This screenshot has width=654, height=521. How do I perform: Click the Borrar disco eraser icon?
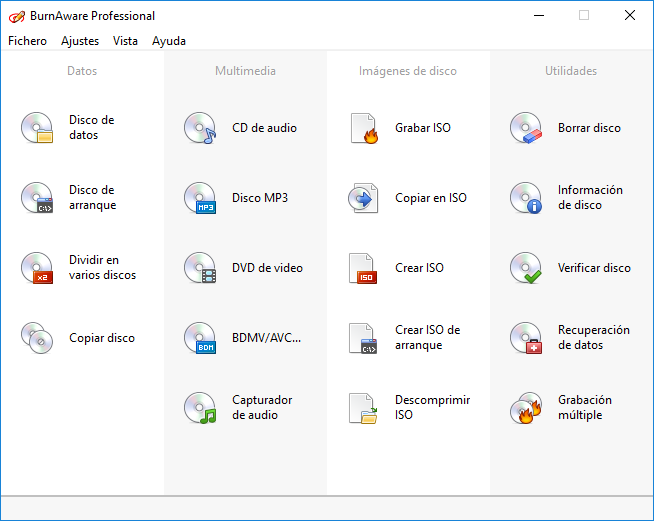[x=526, y=128]
